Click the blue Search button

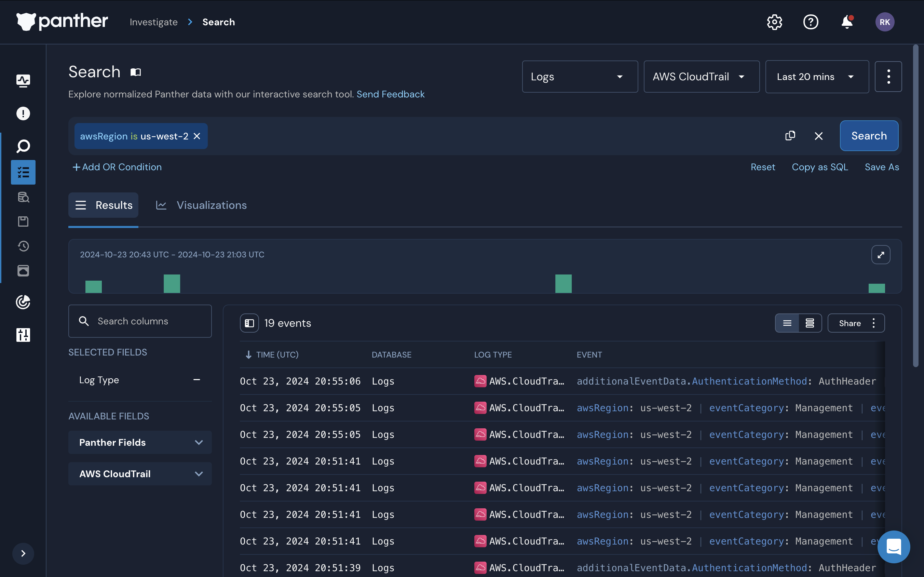click(x=869, y=136)
